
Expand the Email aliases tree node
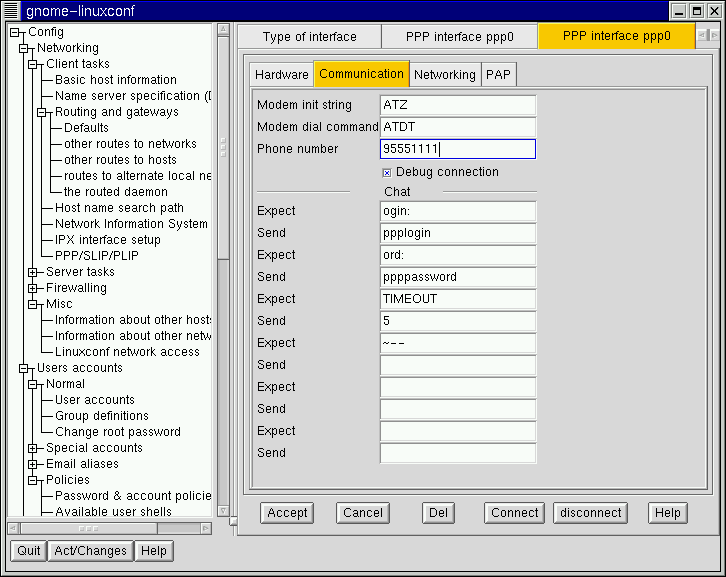tap(33, 464)
